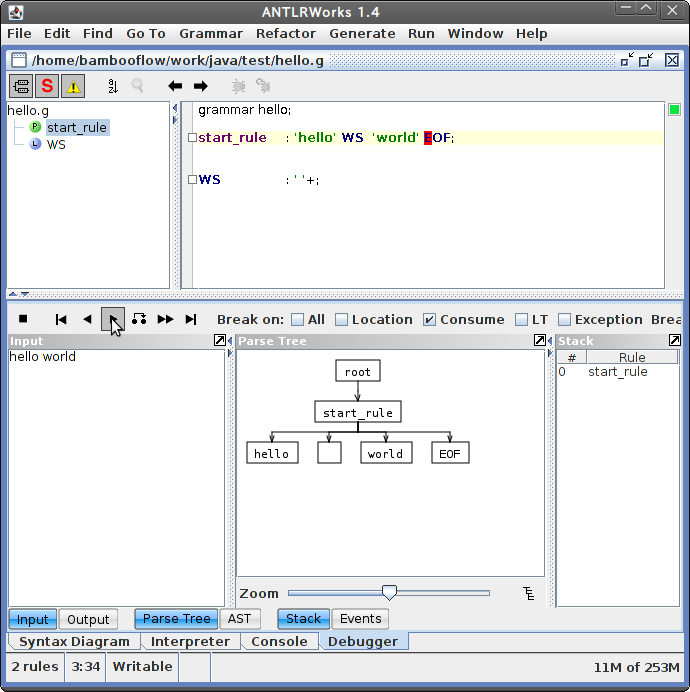Screen dimensions: 690x692
Task: Click the Parse Tree panel splitter arrows
Action: point(550,347)
